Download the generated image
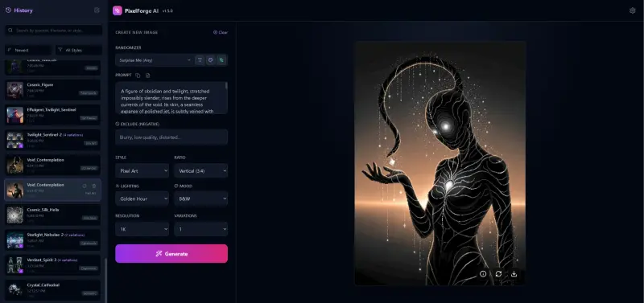The height and width of the screenshot is (303, 644). click(514, 274)
